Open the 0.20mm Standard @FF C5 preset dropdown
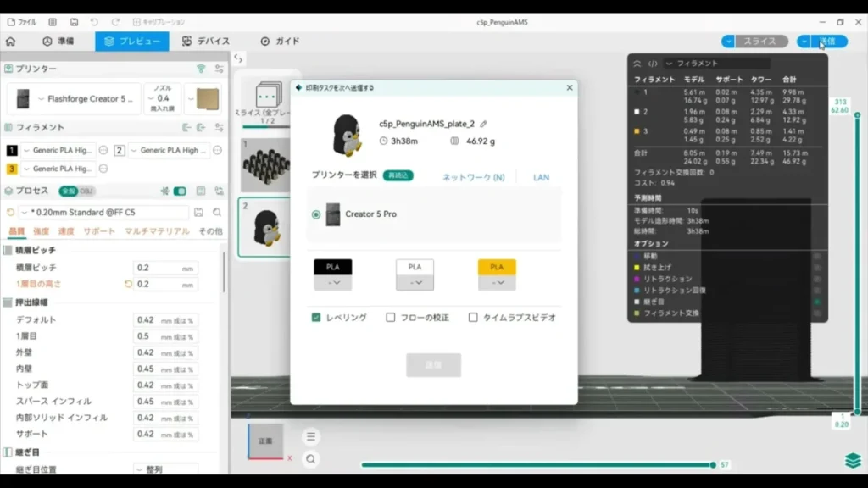This screenshot has width=868, height=488. 103,213
